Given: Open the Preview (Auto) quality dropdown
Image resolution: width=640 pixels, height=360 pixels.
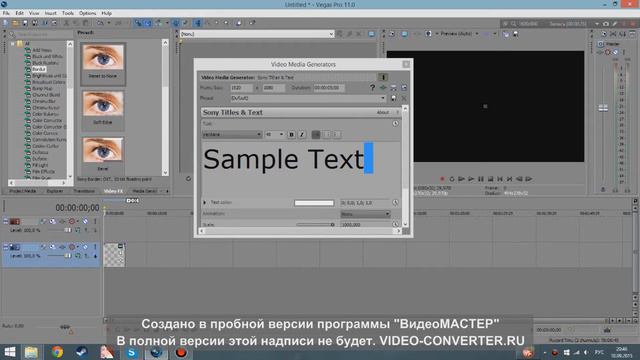Looking at the screenshot, I should coord(460,34).
